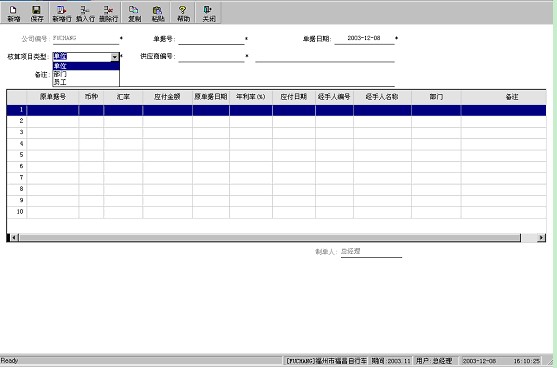Select row 5 header in the grid
Screen dimensions: 557x368
pyautogui.click(x=17, y=155)
